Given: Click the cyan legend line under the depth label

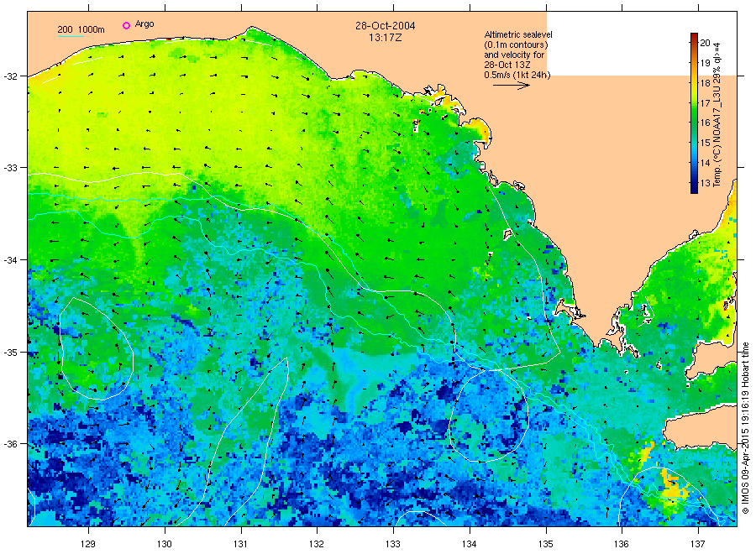Looking at the screenshot, I should click(x=71, y=36).
